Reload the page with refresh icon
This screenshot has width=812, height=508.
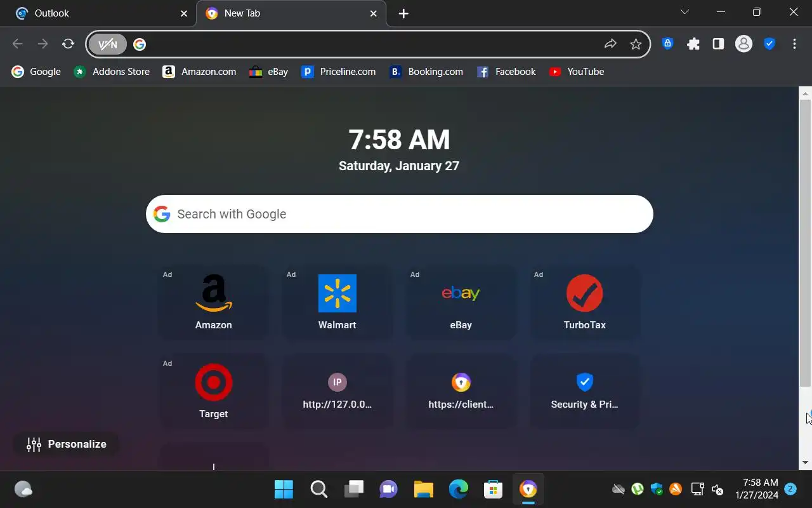68,44
